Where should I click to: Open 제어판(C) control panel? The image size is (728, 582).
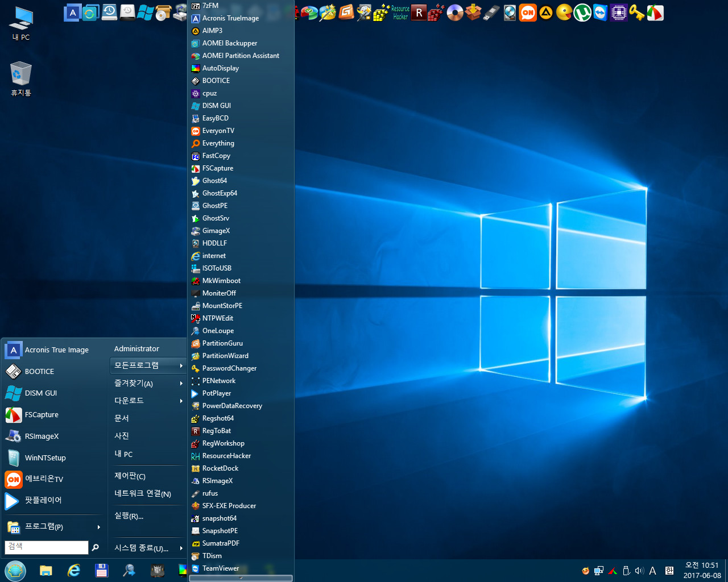click(148, 476)
